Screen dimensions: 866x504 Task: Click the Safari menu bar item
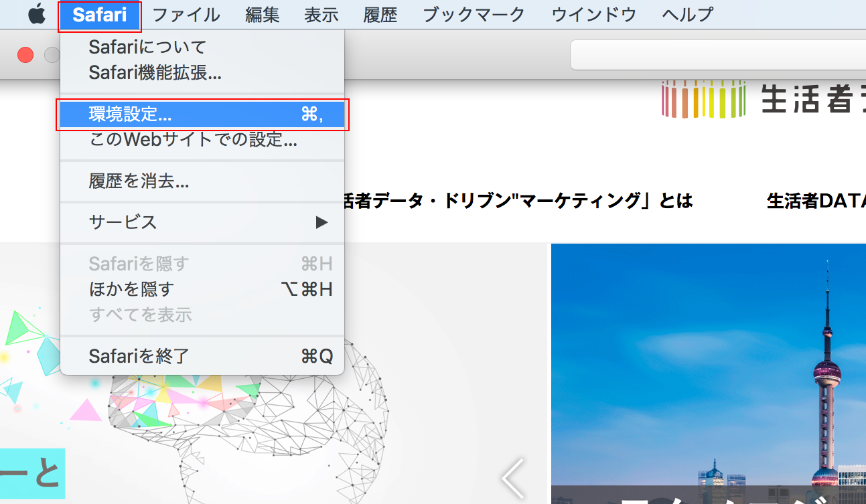(100, 14)
